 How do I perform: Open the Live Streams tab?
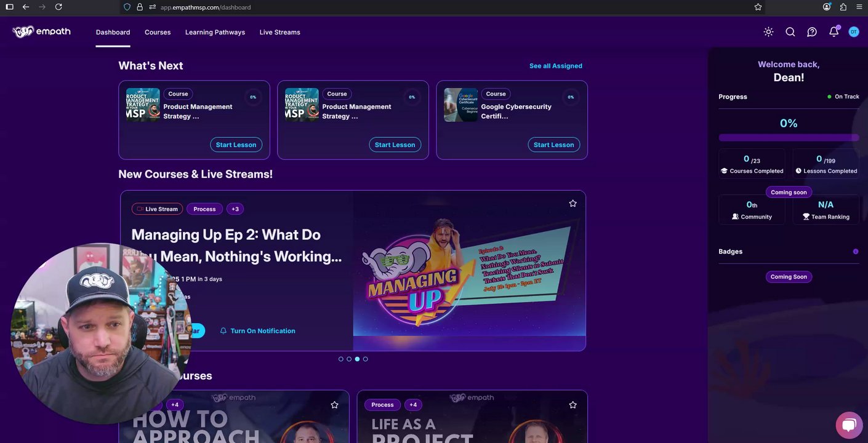(280, 32)
